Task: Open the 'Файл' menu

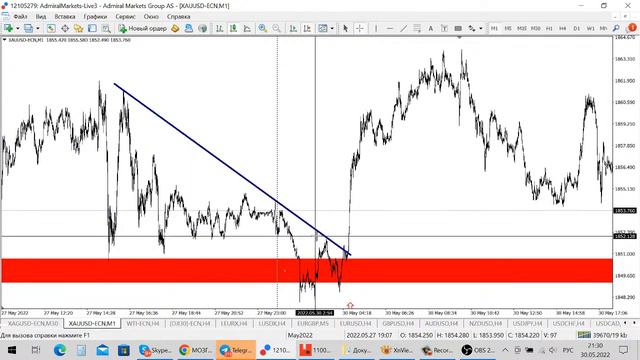Action: pos(20,17)
